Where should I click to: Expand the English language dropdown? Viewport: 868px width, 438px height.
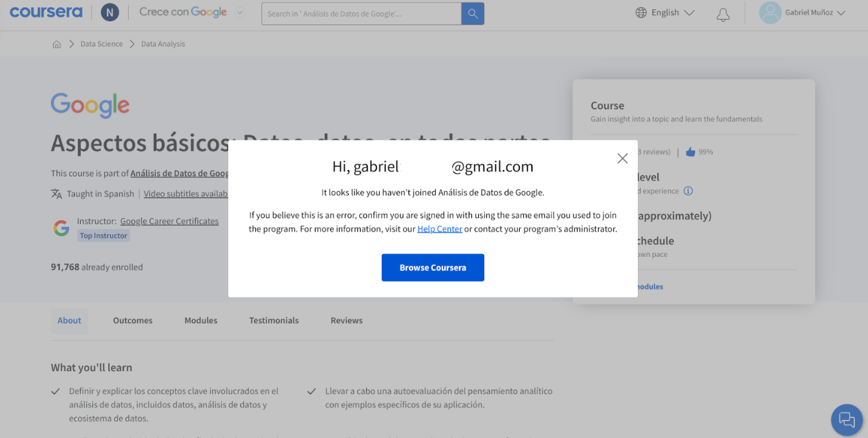(689, 13)
